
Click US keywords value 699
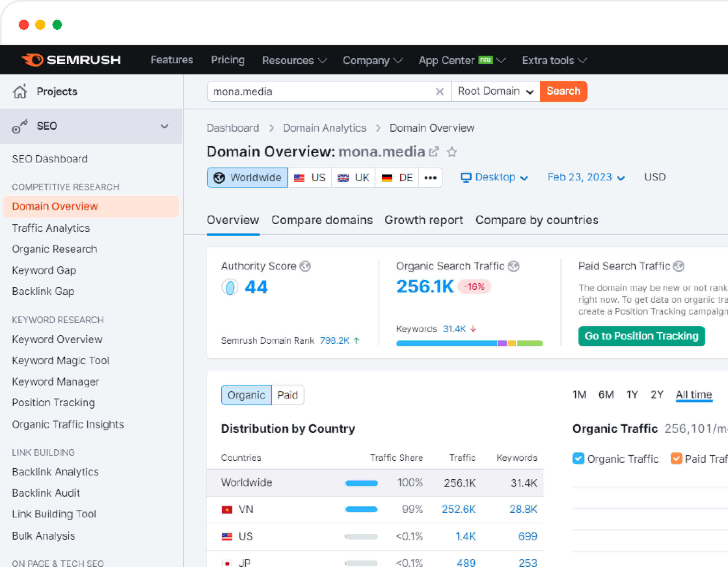click(527, 536)
